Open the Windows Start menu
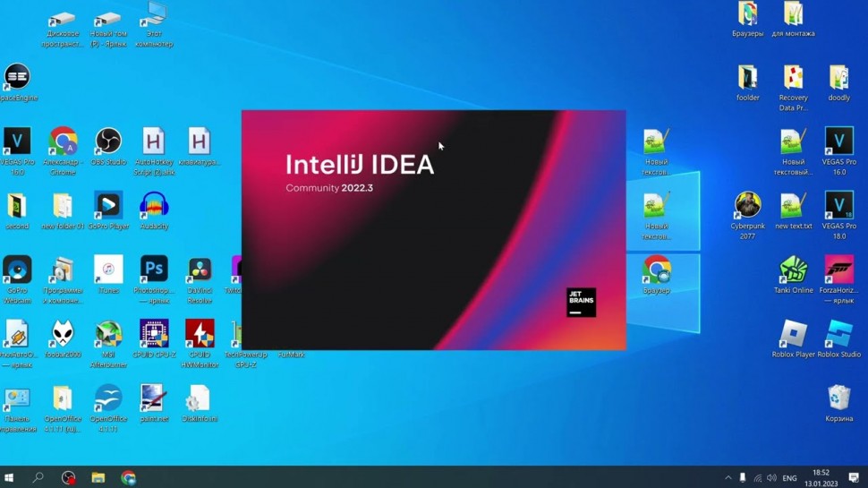Image resolution: width=868 pixels, height=488 pixels. pos(11,478)
